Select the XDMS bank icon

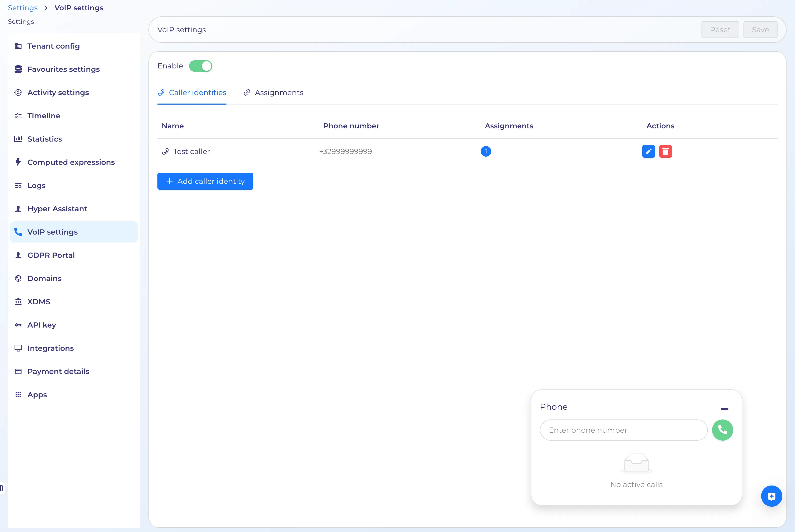click(x=18, y=302)
